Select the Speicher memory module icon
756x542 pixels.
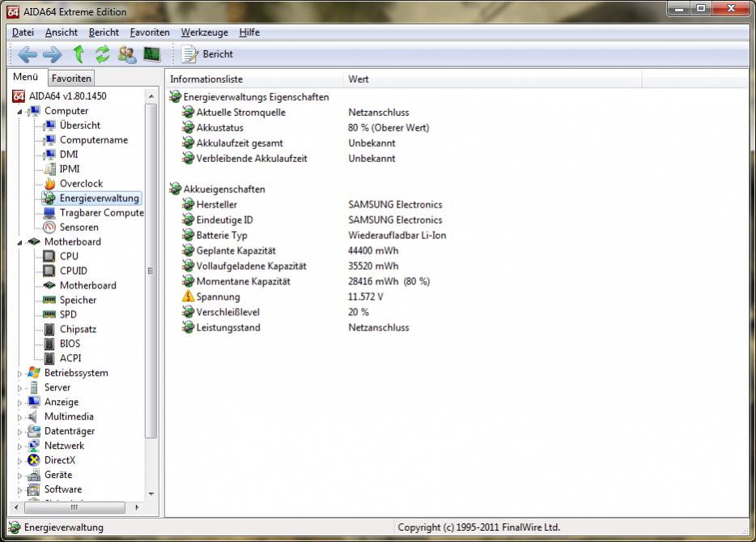49,300
